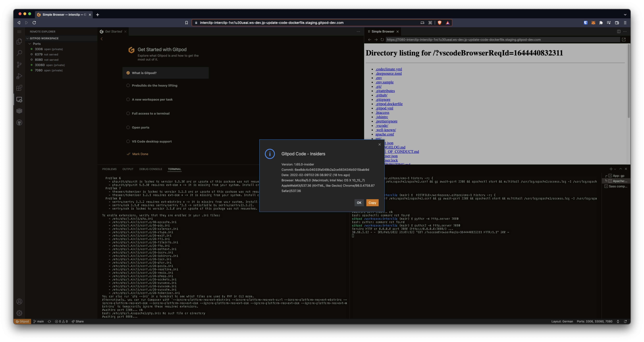Open the Run and Debug view
Image resolution: width=644 pixels, height=342 pixels.
[19, 76]
